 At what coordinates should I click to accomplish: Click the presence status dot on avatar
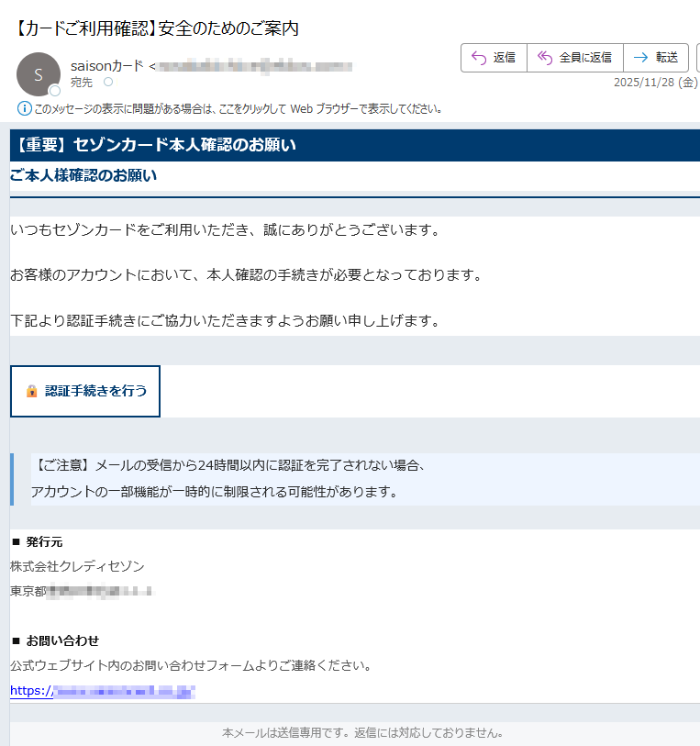point(55,91)
